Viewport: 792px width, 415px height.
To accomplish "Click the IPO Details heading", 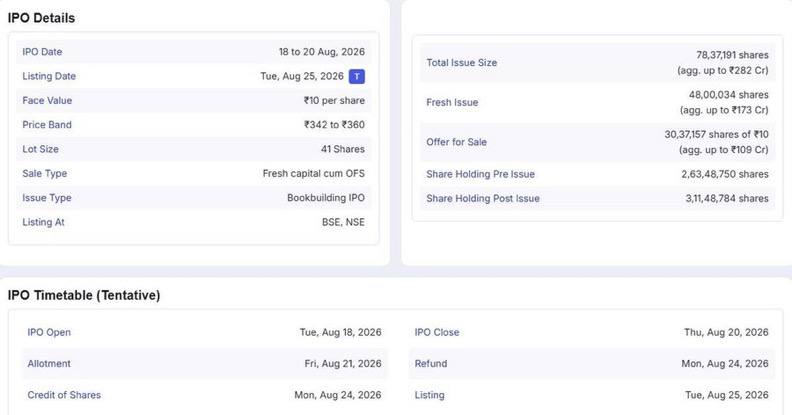I will pos(41,18).
